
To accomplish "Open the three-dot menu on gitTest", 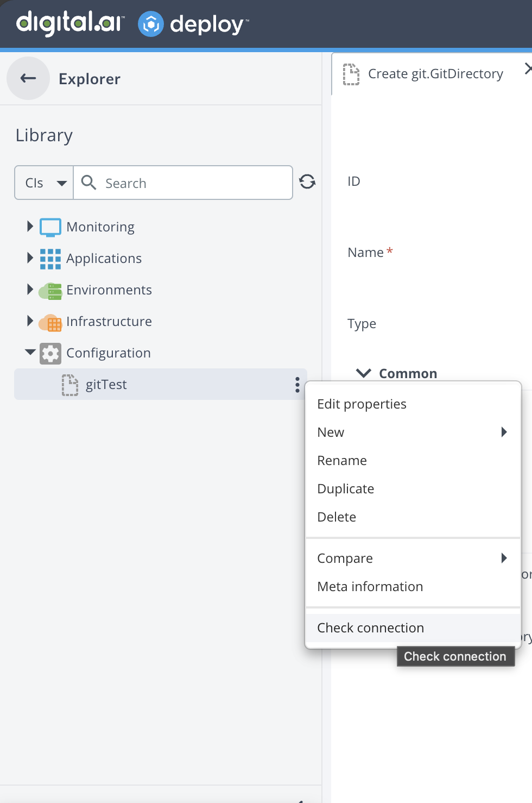I will [x=297, y=384].
